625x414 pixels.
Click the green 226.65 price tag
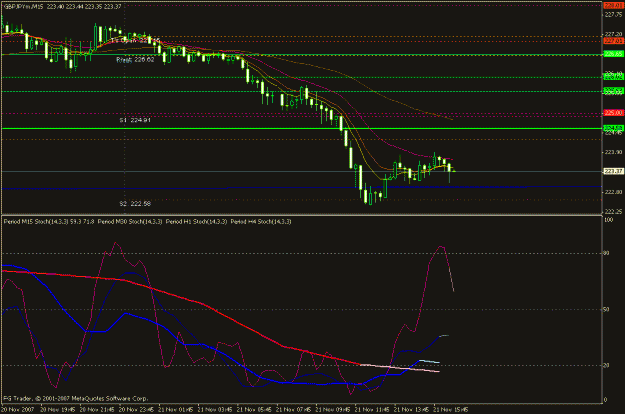613,54
